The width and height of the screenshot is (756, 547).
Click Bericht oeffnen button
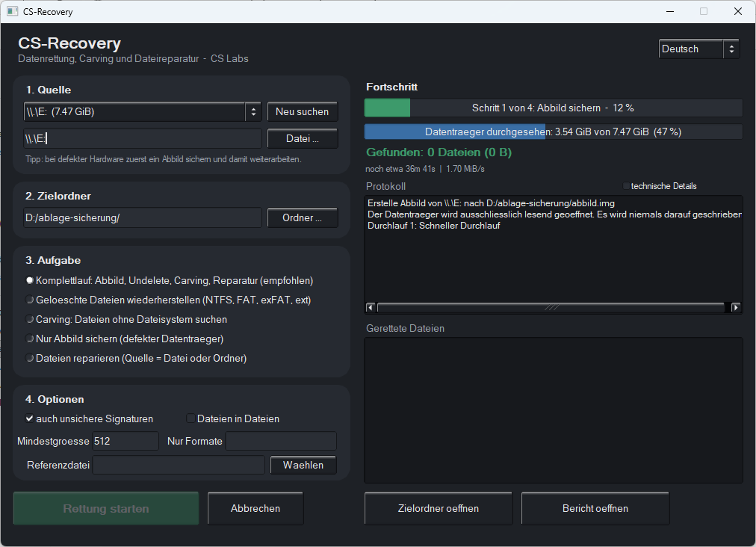pos(595,508)
